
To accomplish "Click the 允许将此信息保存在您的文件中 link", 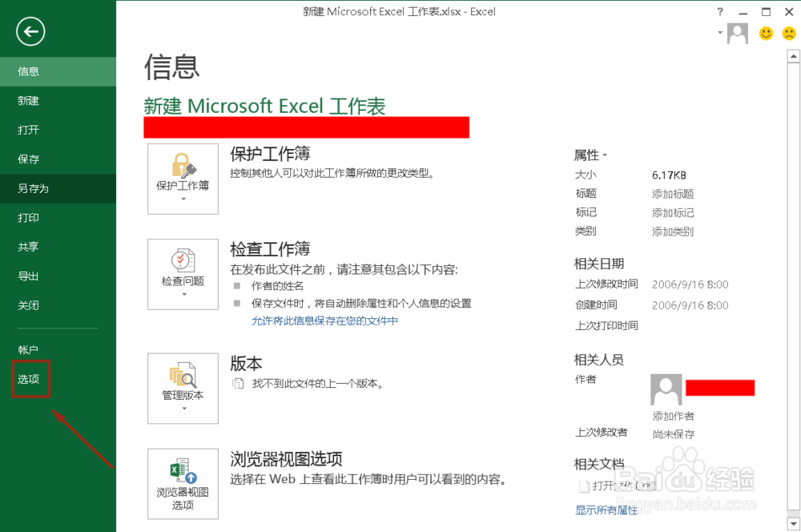I will click(x=324, y=321).
